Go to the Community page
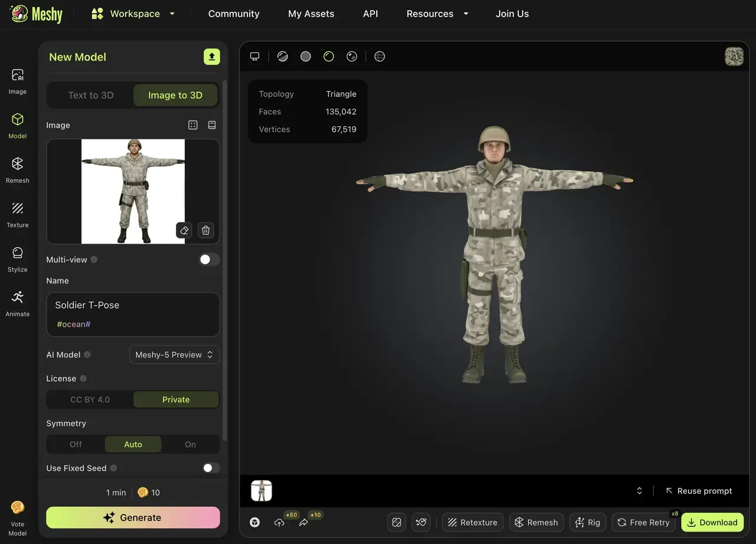Viewport: 756px width, 544px height. click(233, 14)
